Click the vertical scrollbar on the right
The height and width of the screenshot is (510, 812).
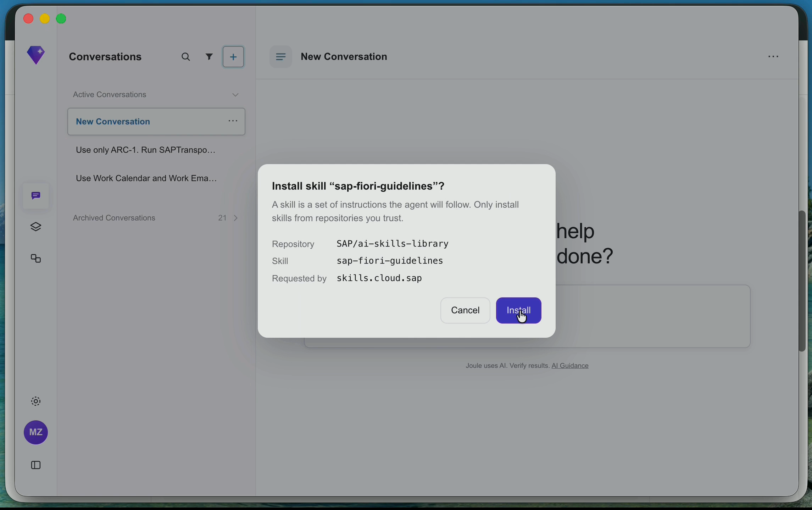pyautogui.click(x=802, y=281)
